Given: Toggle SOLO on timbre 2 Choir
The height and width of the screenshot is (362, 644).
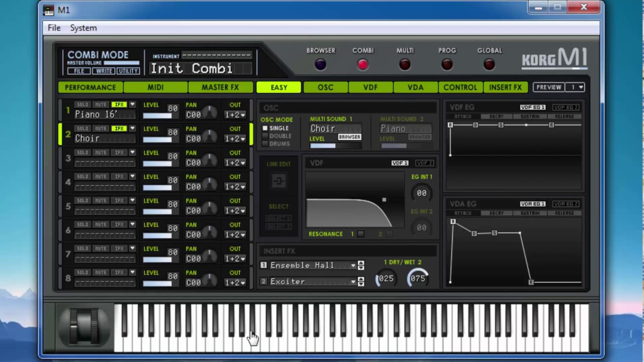Looking at the screenshot, I should [82, 129].
